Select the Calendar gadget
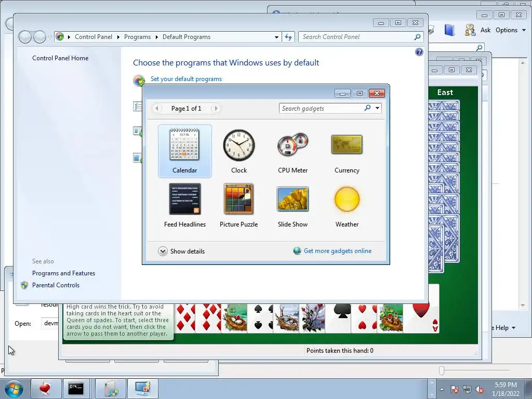Viewport: 532px width, 399px height. point(184,151)
